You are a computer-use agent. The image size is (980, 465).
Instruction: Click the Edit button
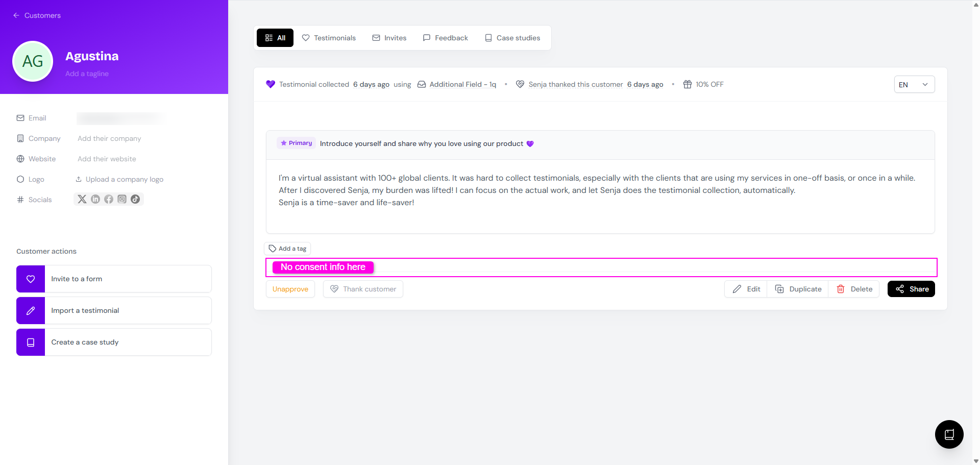click(x=746, y=289)
